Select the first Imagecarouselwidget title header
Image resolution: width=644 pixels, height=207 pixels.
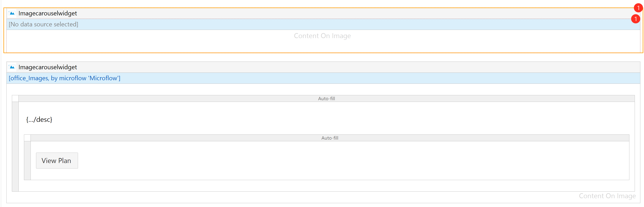coord(47,13)
